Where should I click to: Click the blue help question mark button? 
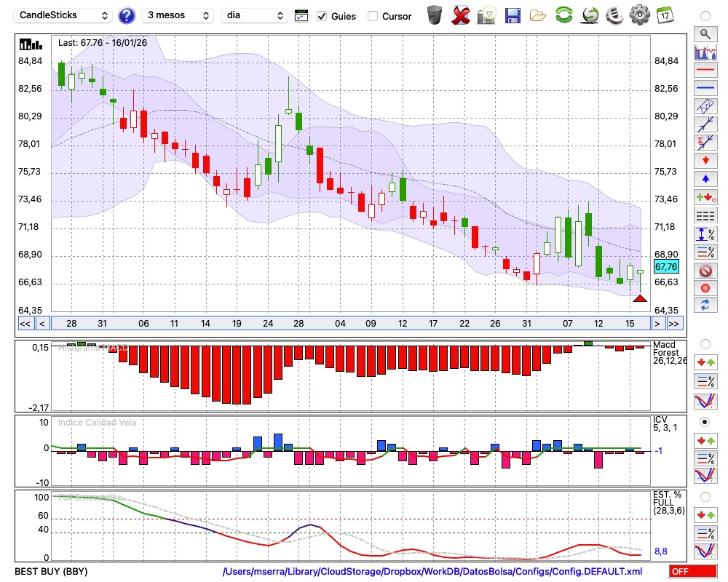click(x=127, y=15)
